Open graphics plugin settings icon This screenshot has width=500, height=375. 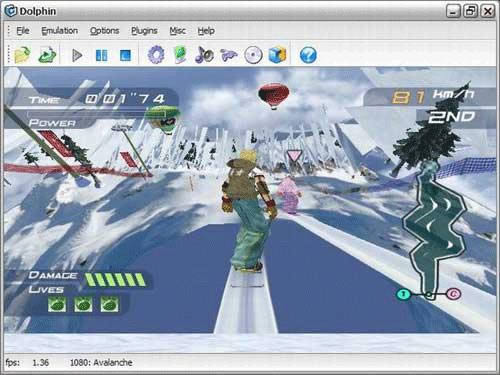[x=180, y=55]
